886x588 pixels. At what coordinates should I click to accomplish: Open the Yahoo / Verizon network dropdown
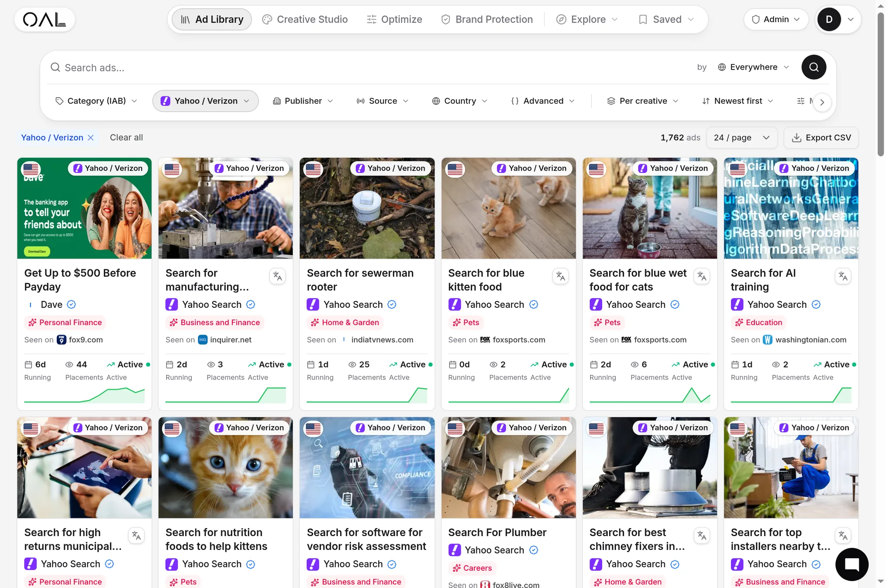205,101
